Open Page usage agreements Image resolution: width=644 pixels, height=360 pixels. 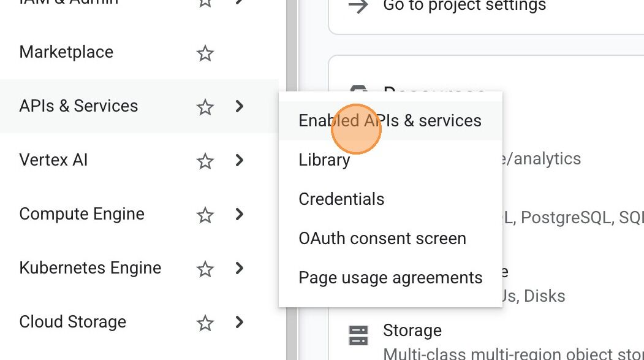click(x=390, y=277)
